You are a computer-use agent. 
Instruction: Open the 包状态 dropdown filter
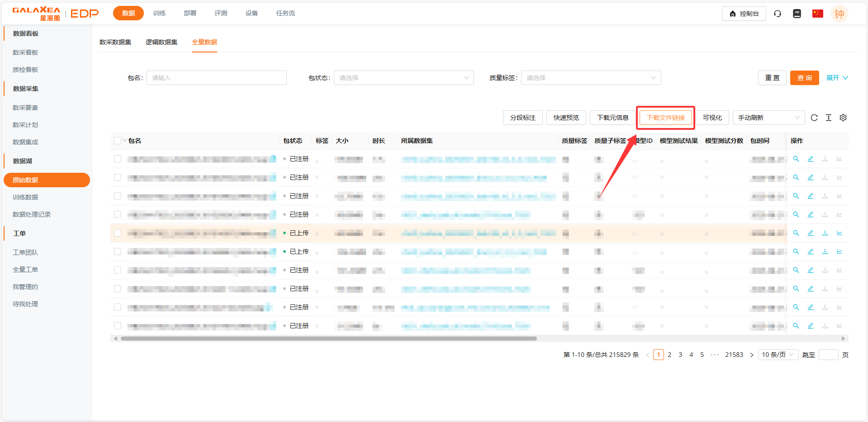point(403,78)
